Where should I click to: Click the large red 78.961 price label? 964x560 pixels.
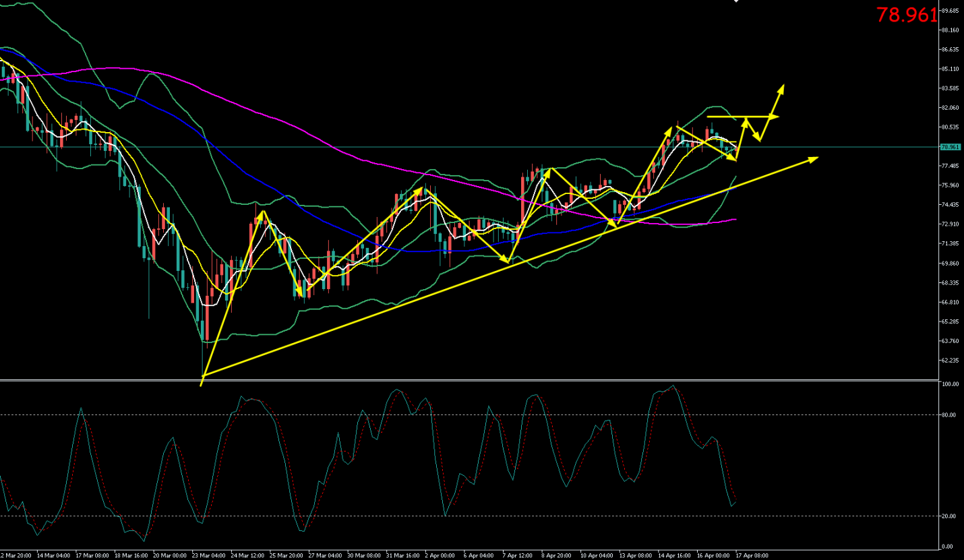tap(906, 15)
